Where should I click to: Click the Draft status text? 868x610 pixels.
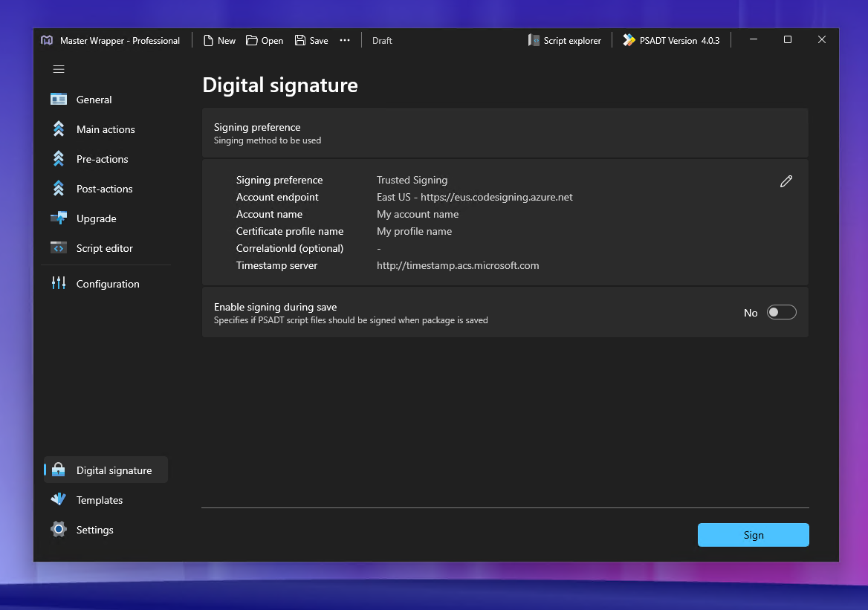click(x=382, y=41)
